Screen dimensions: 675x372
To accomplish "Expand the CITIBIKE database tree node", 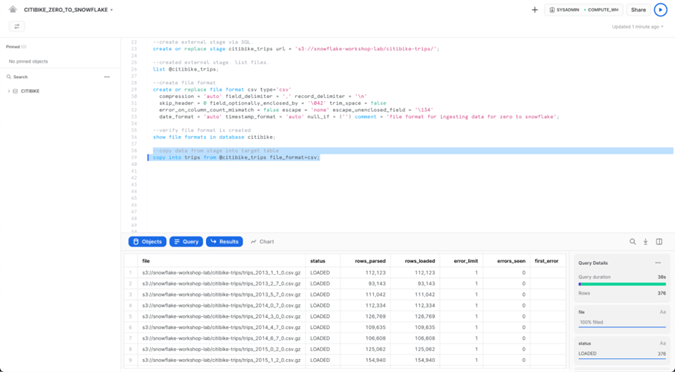I will coord(9,91).
